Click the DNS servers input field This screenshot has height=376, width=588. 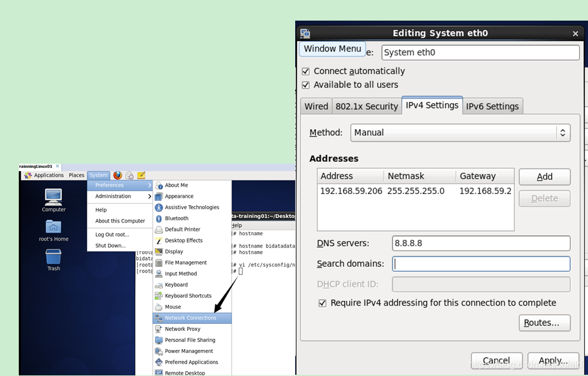[481, 244]
